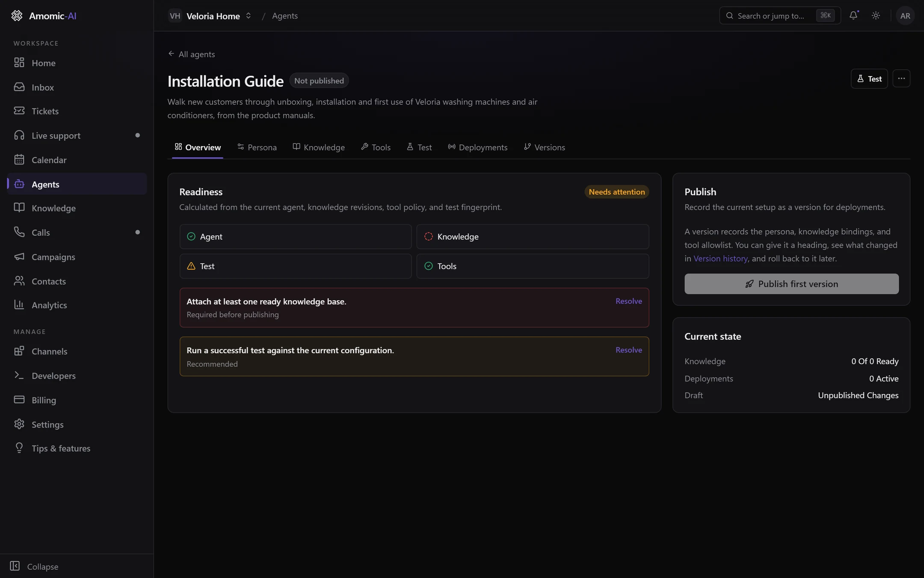Image resolution: width=924 pixels, height=578 pixels.
Task: Open notifications bell icon
Action: click(853, 15)
